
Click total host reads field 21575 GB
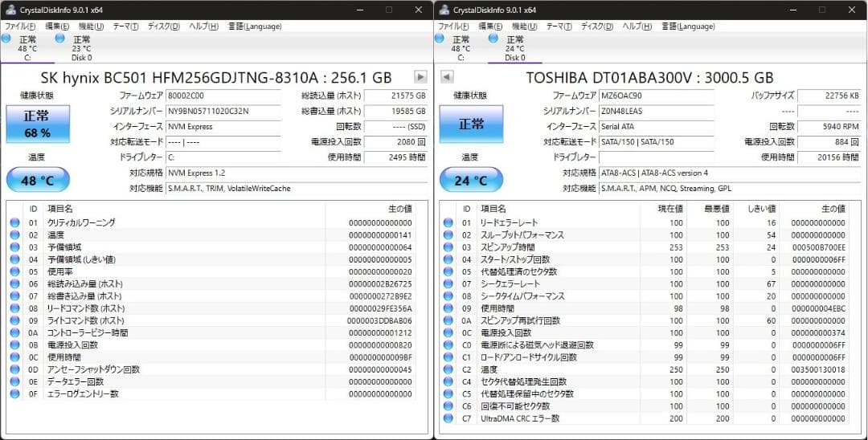click(x=395, y=96)
